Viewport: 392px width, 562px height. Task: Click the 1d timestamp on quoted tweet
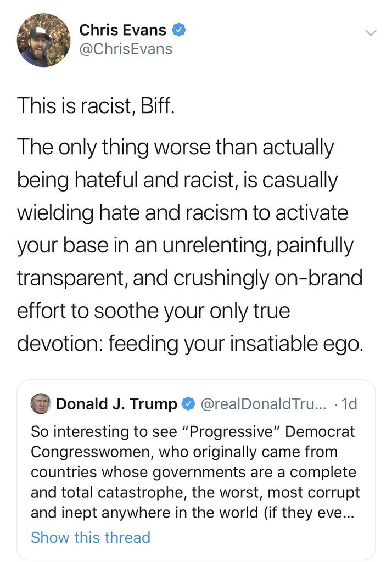click(x=349, y=404)
